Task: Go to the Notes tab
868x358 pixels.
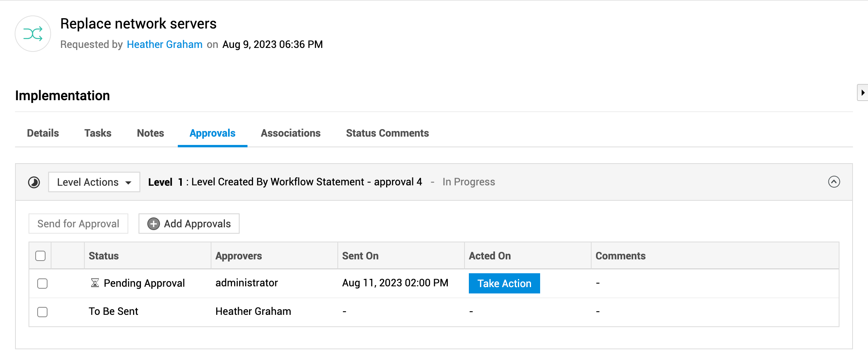Action: tap(150, 133)
